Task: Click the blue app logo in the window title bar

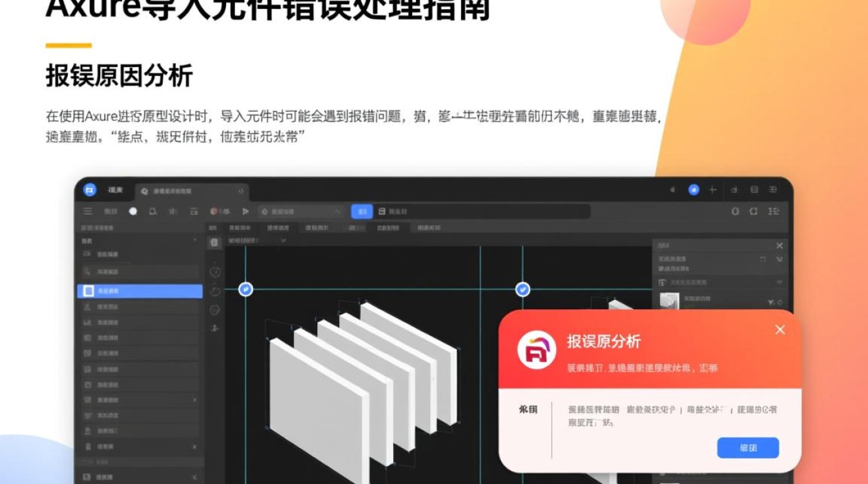Action: tap(90, 190)
